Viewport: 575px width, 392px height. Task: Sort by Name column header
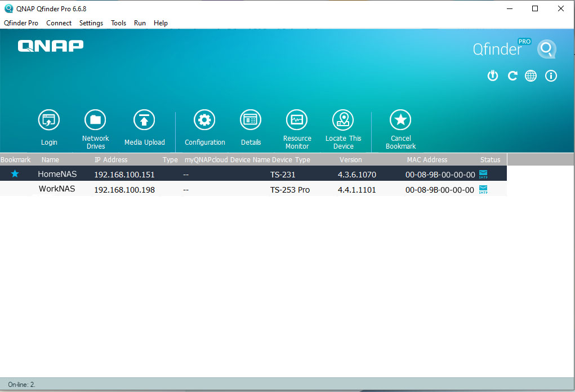[x=50, y=160]
